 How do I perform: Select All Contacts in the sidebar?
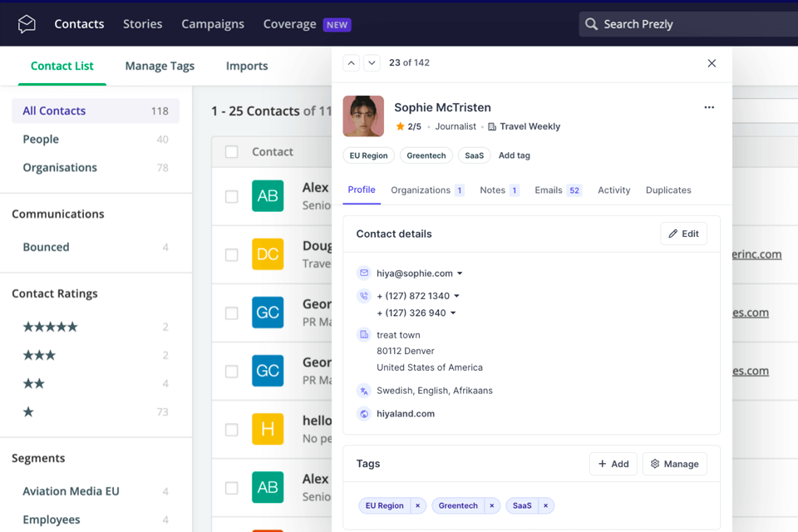pos(96,111)
